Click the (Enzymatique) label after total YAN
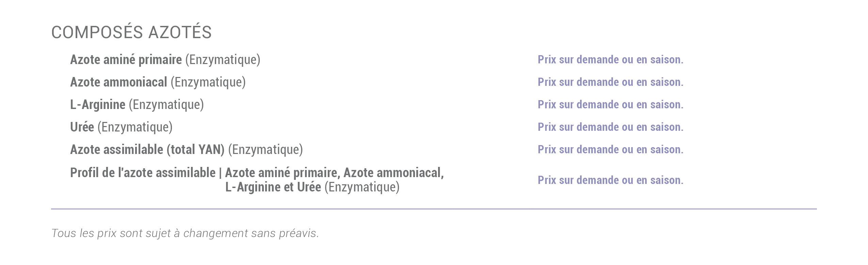 (x=266, y=150)
